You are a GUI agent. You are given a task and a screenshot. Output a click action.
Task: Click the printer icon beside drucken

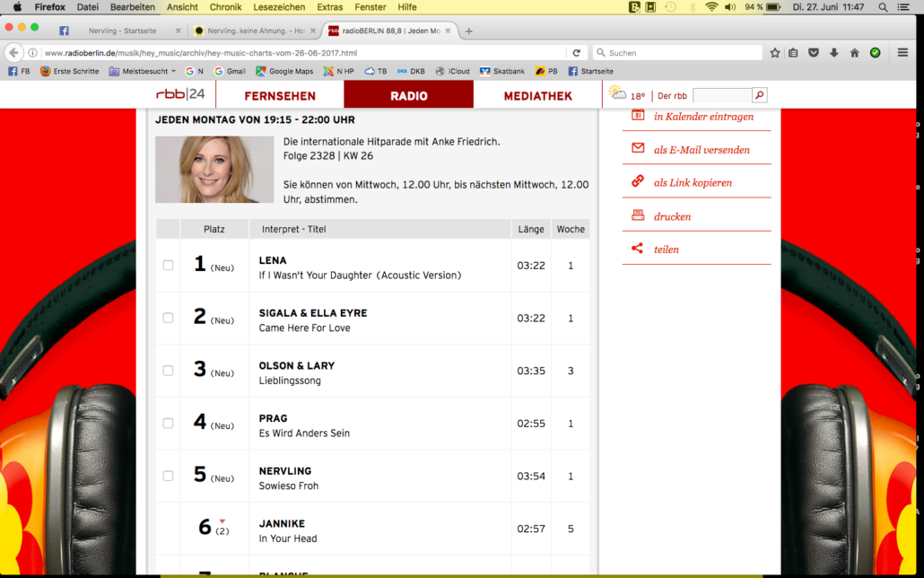[x=638, y=215]
